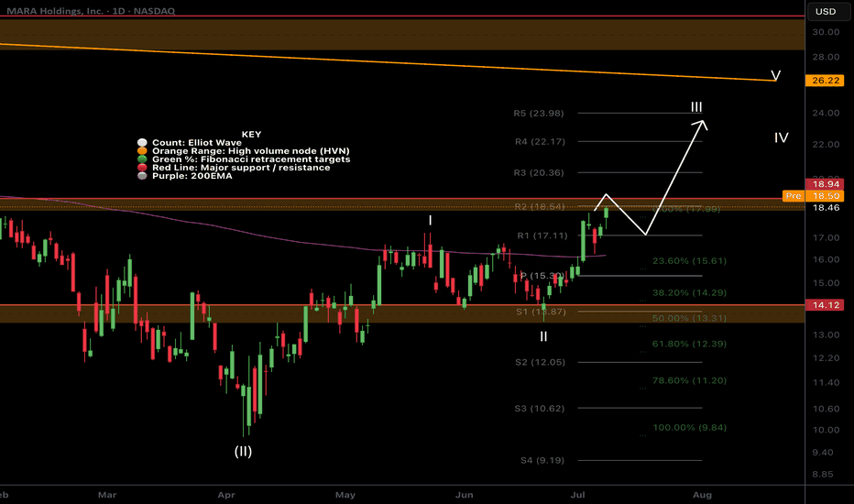Select the S2 (12.05) pivot label
Viewport: 854px width, 504px height.
541,362
